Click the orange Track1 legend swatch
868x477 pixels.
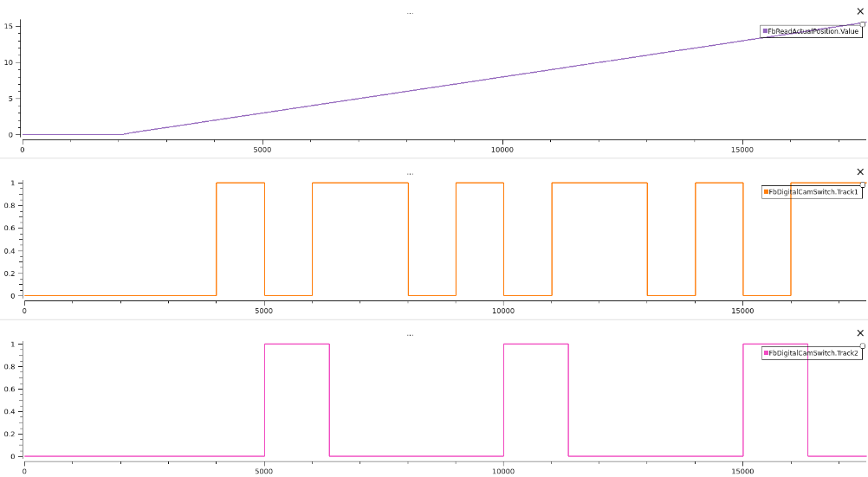(767, 192)
